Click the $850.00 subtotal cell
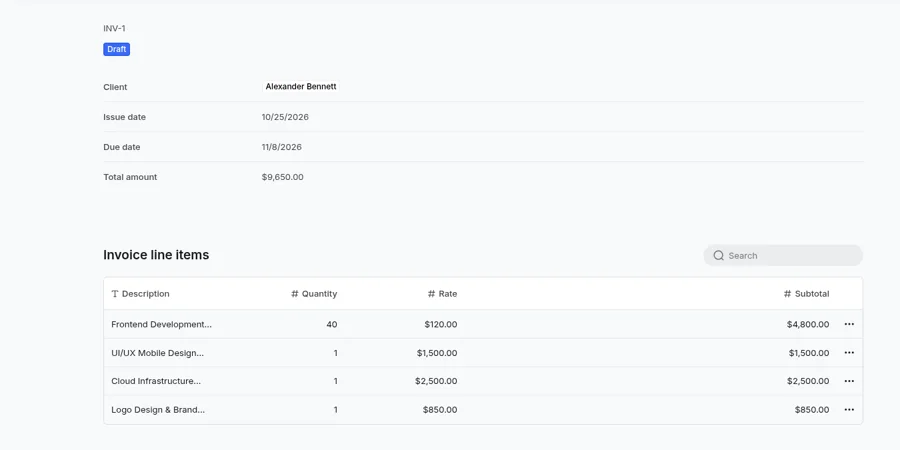Viewport: 900px width, 450px height. (812, 410)
